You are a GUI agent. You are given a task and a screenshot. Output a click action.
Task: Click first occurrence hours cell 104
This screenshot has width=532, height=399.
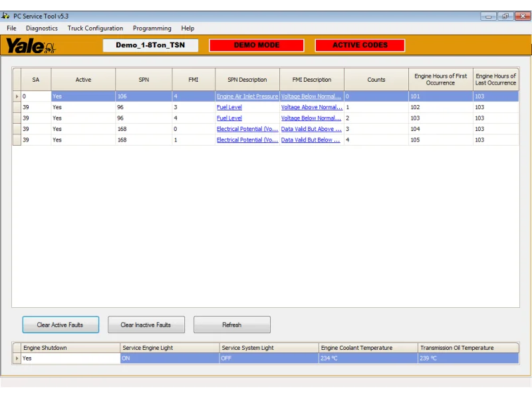click(x=441, y=129)
